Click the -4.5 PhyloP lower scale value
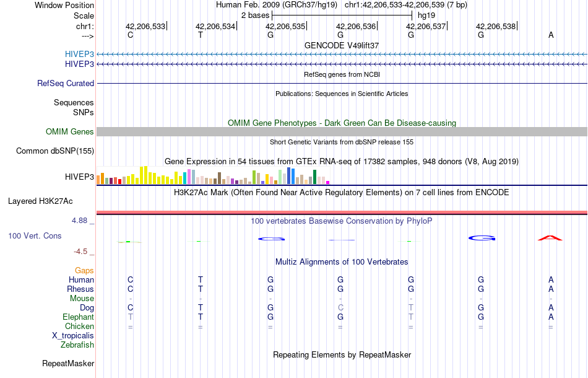This screenshot has width=588, height=378. (80, 252)
